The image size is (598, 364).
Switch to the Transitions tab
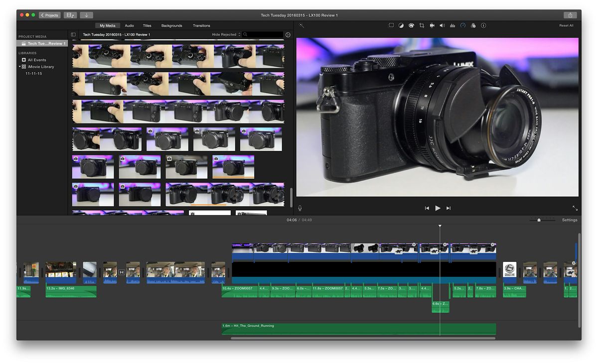[201, 25]
